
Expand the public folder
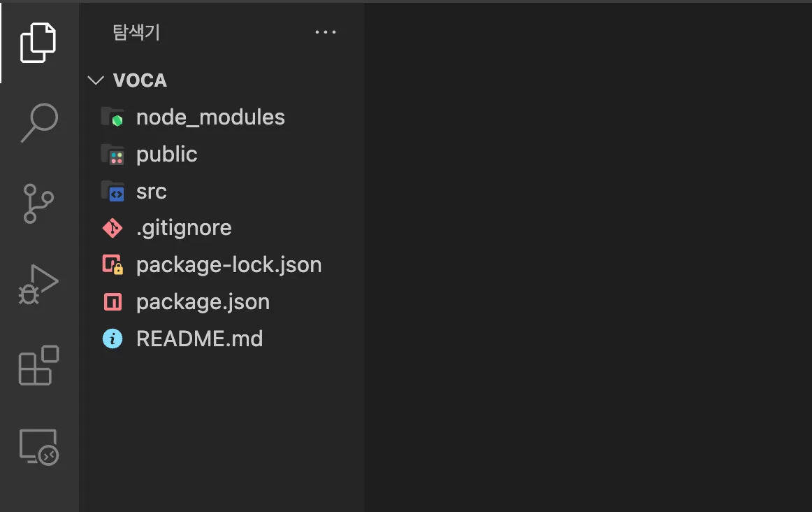tap(166, 155)
